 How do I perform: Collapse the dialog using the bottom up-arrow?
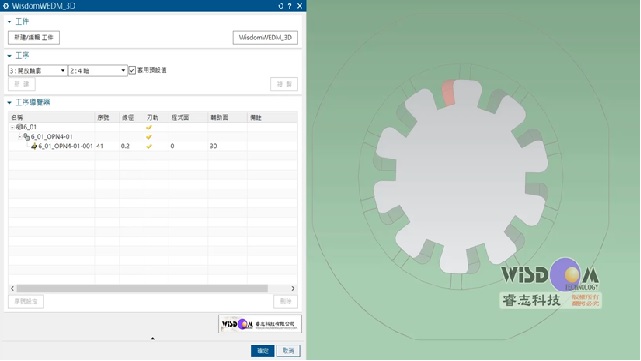(x=152, y=339)
